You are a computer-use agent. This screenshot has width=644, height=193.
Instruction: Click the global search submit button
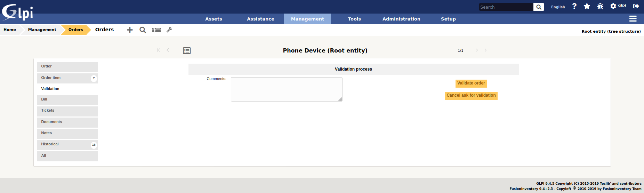coord(539,7)
